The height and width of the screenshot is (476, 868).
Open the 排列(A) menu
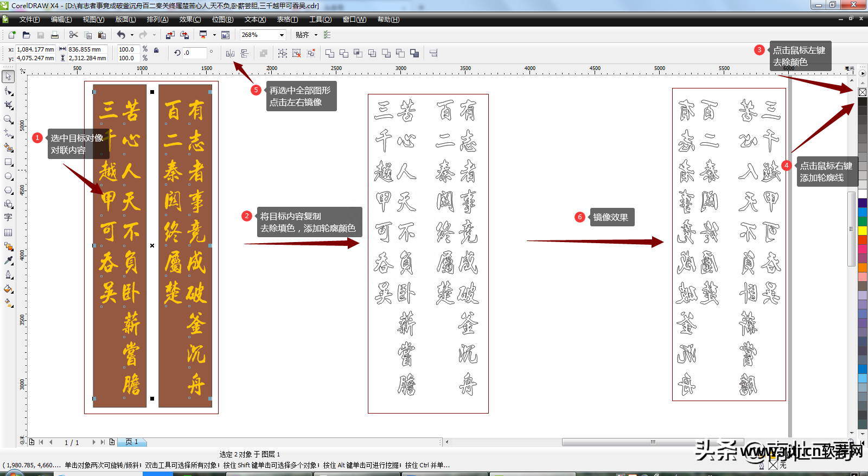coord(157,20)
